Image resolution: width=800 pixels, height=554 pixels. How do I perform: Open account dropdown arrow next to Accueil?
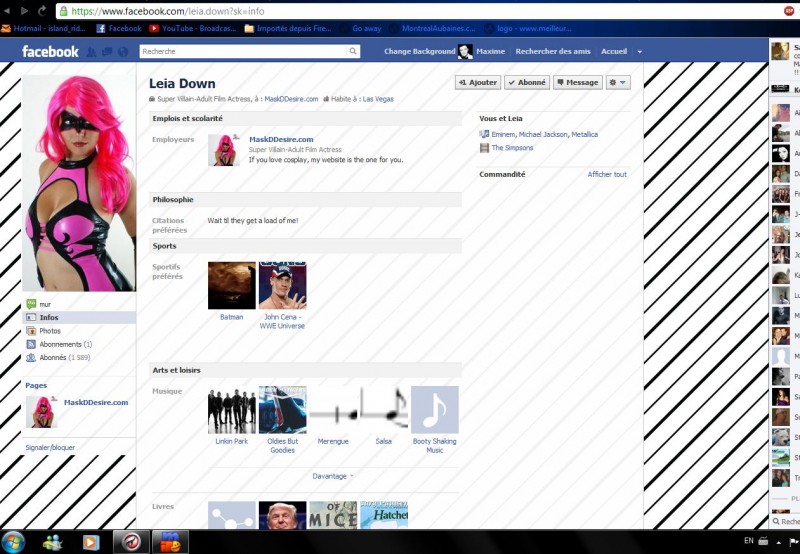[x=639, y=52]
